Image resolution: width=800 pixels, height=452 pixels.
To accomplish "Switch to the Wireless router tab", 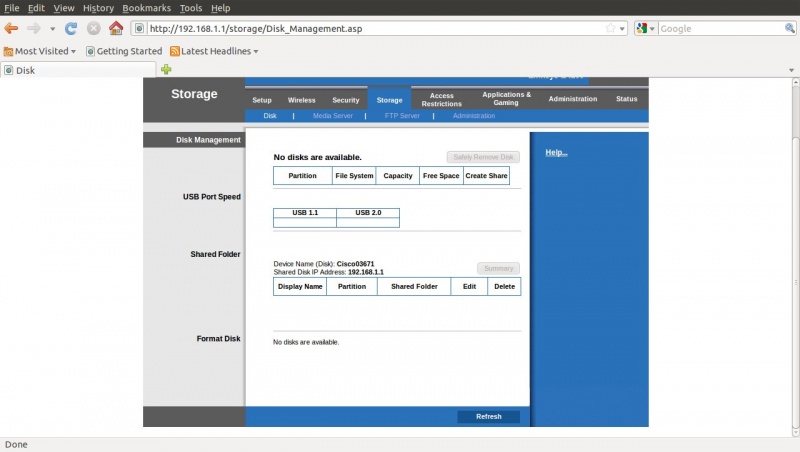I will pos(301,100).
